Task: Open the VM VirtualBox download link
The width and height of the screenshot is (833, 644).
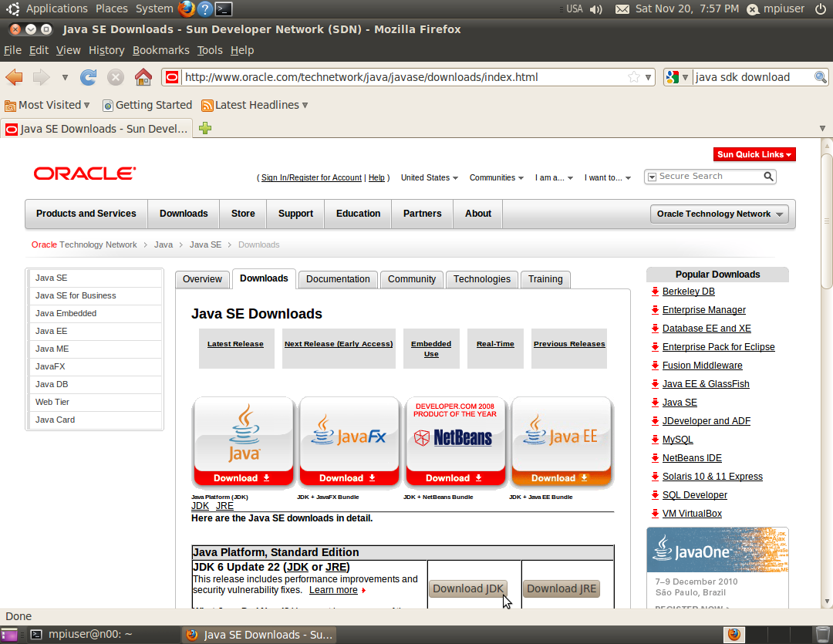Action: pos(692,514)
